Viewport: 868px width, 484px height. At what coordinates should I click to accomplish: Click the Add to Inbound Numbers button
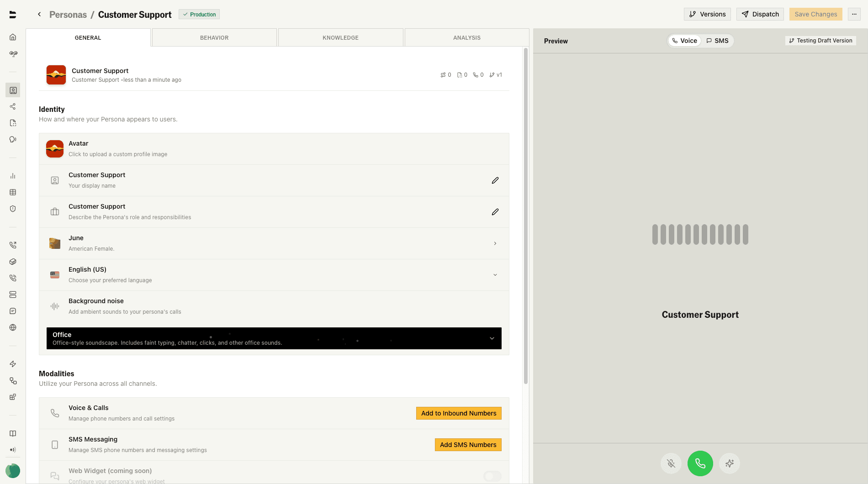(x=458, y=413)
